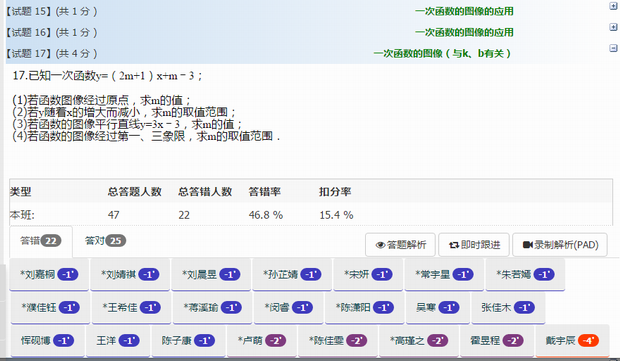Select student 卢萌 with -2' score

click(x=261, y=340)
